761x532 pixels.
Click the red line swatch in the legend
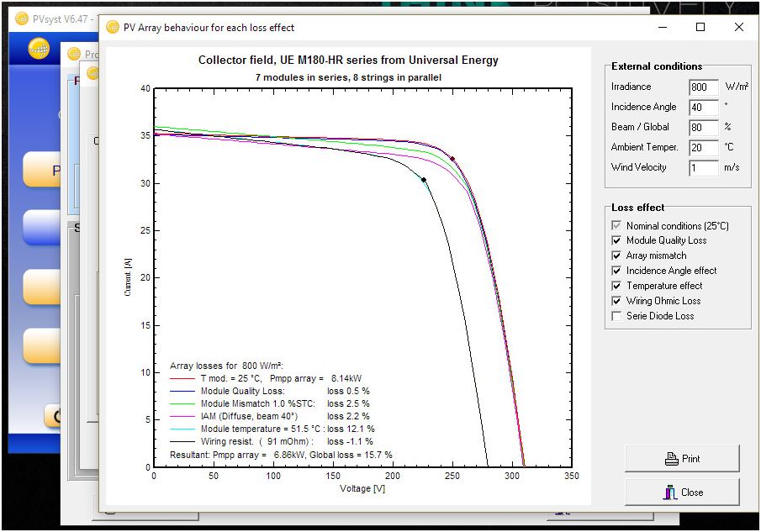click(x=182, y=378)
